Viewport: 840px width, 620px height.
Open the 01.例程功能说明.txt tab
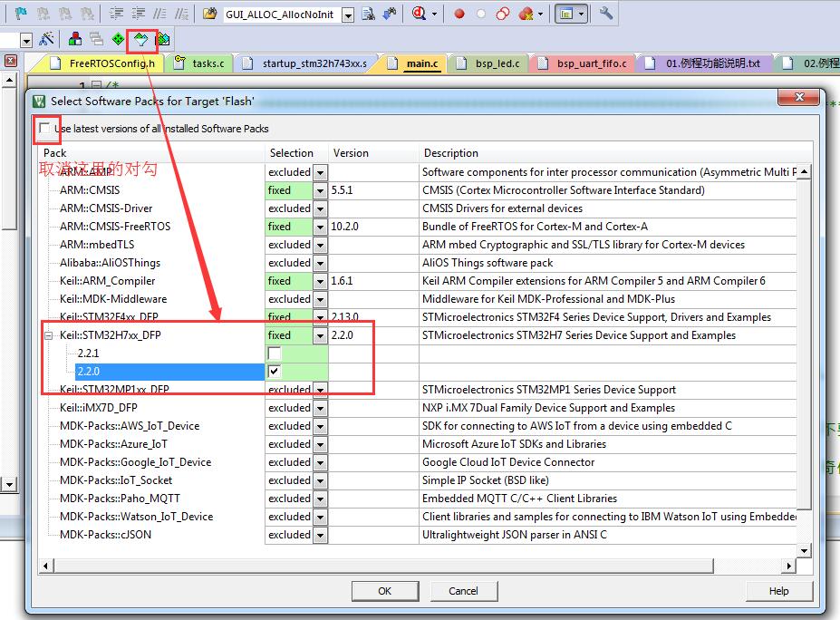[706, 63]
